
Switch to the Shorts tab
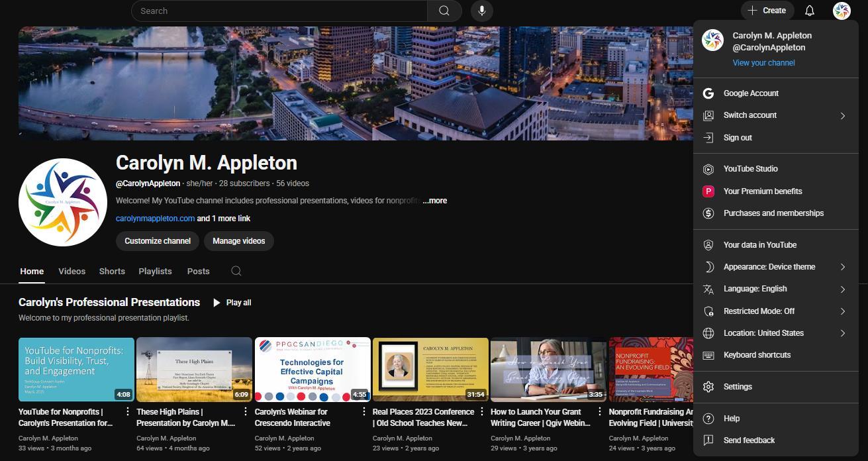(x=112, y=271)
